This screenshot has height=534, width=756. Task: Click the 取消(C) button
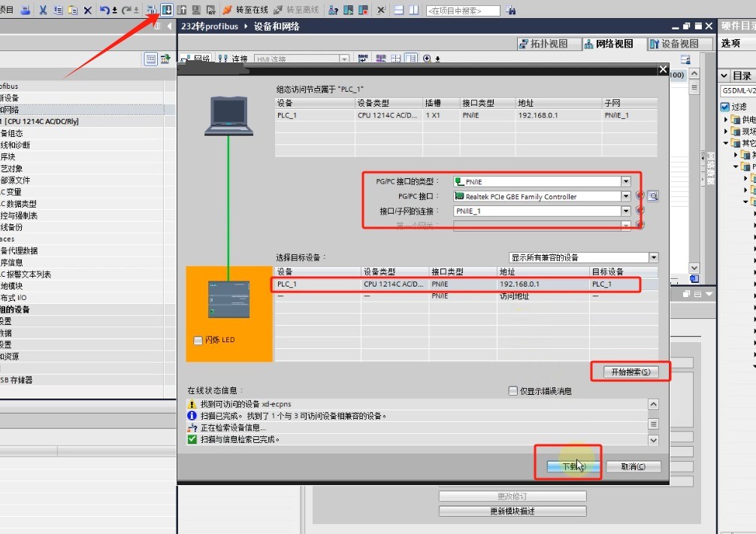point(633,466)
